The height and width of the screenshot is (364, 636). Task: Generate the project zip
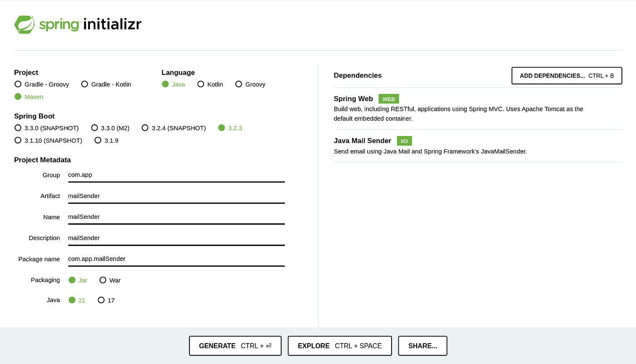tap(235, 346)
